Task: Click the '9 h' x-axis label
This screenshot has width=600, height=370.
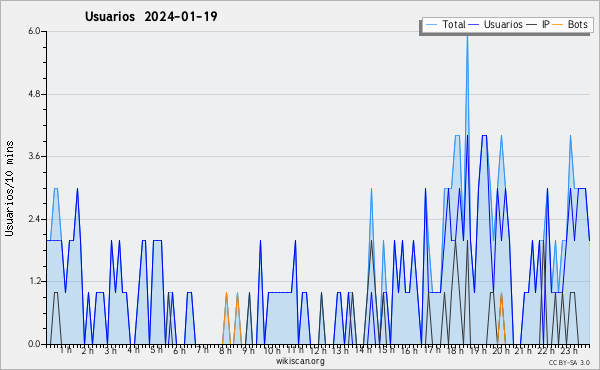Action: (248, 351)
